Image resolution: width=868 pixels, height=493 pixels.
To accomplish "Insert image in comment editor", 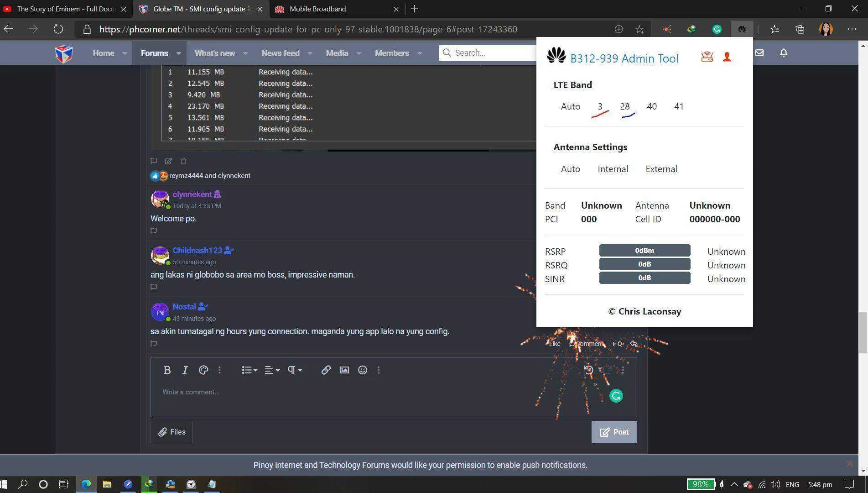I will pyautogui.click(x=344, y=370).
